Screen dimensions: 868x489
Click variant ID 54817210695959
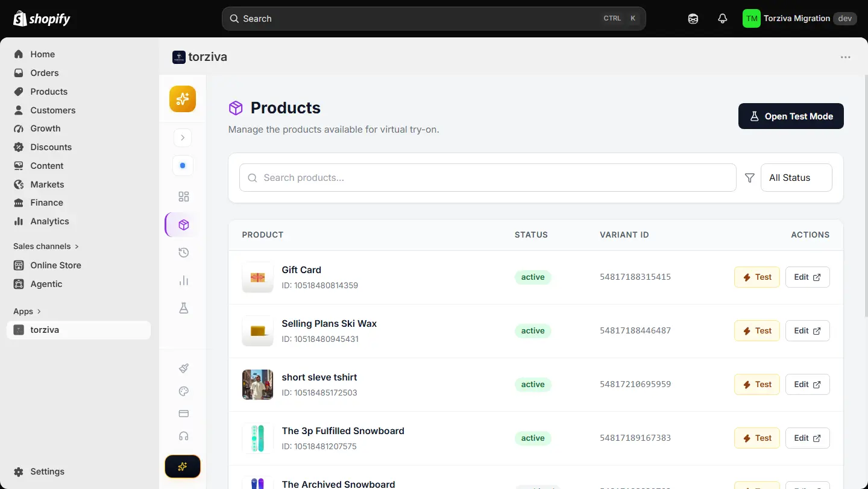(x=635, y=385)
